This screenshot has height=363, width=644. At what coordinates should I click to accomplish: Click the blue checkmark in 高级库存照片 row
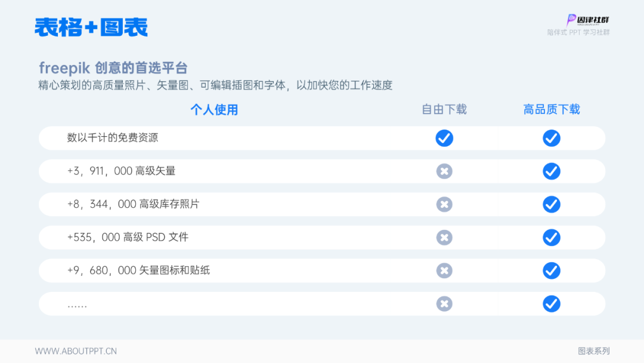click(551, 204)
